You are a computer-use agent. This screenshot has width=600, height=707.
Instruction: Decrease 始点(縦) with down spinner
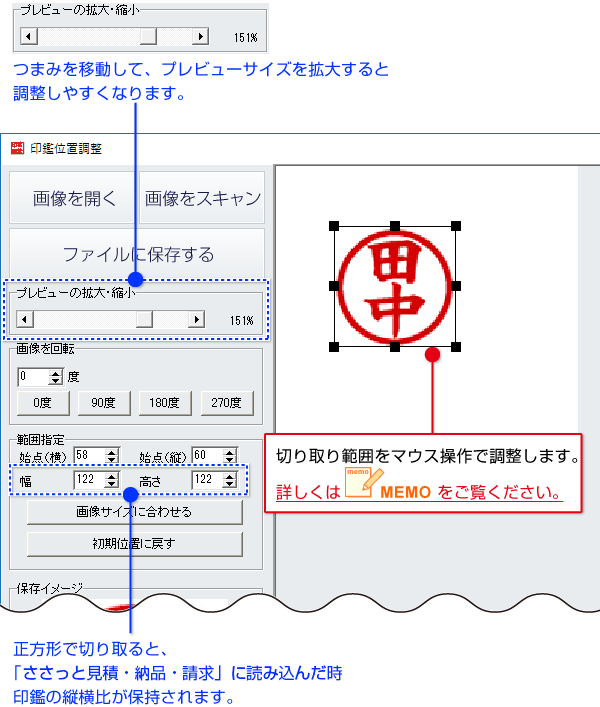click(x=230, y=459)
